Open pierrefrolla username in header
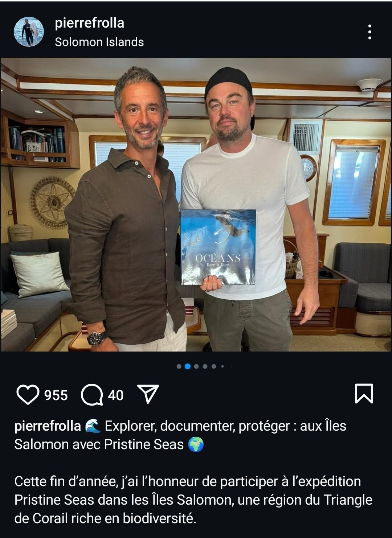 tap(89, 23)
